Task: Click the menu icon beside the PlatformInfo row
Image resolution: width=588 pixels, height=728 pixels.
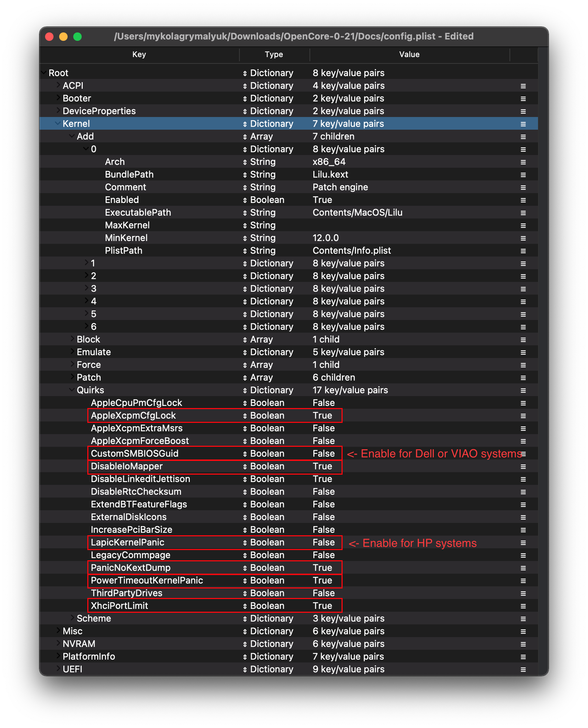Action: point(523,656)
